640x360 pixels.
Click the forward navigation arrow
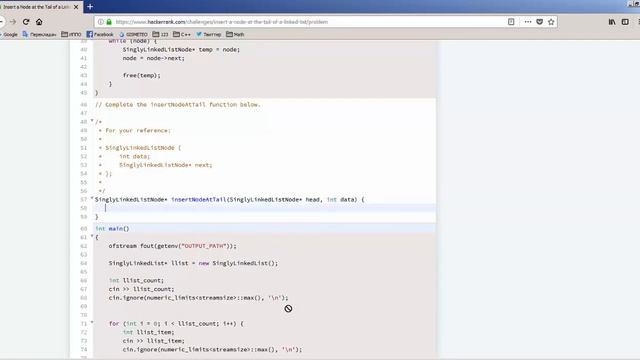click(x=13, y=22)
